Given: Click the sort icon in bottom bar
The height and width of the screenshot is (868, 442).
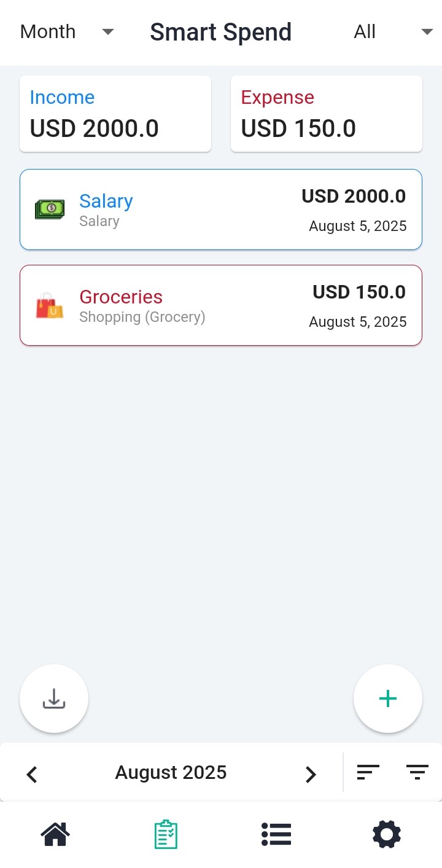Looking at the screenshot, I should [x=368, y=772].
